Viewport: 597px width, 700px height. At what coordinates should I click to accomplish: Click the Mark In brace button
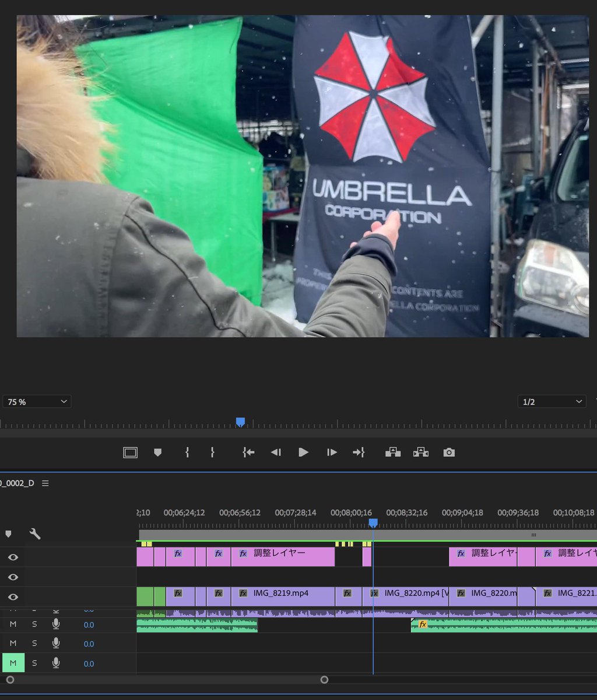(x=187, y=452)
